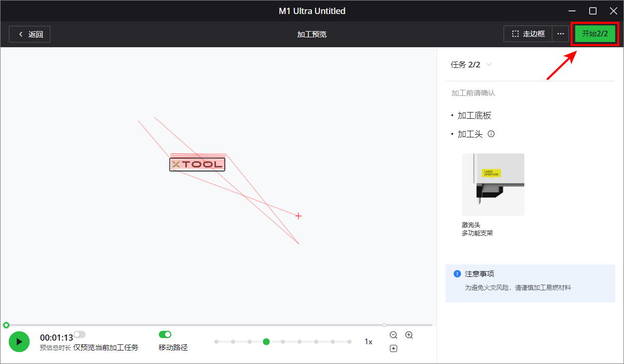Click the 1x speed indicator
624x364 pixels.
click(x=369, y=342)
